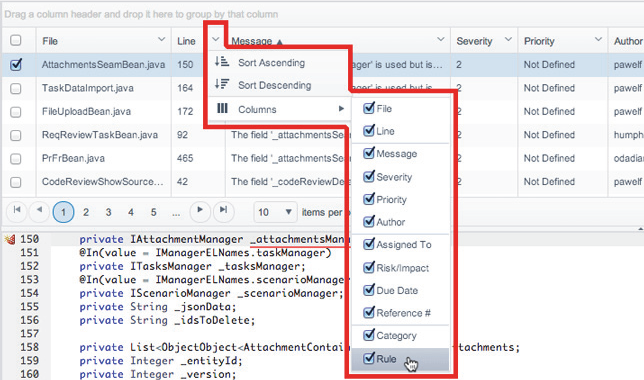The image size is (644, 380).
Task: Uncheck the Rule column checkbox
Action: point(369,358)
